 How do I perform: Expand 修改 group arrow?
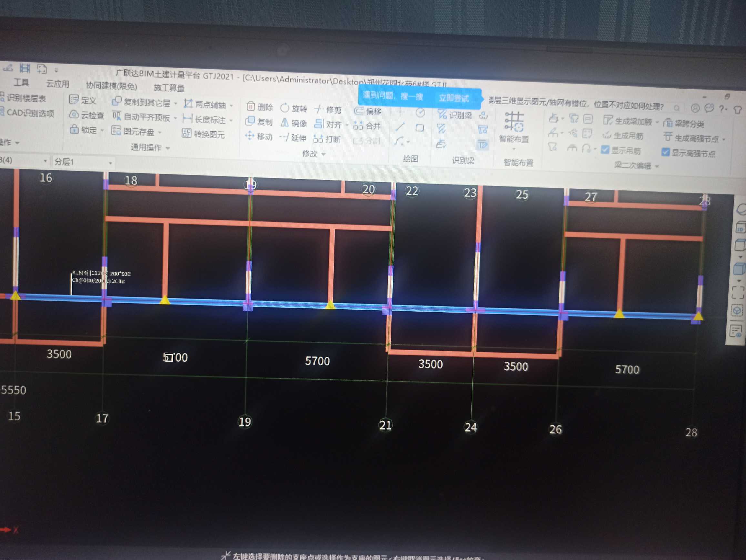coord(324,154)
